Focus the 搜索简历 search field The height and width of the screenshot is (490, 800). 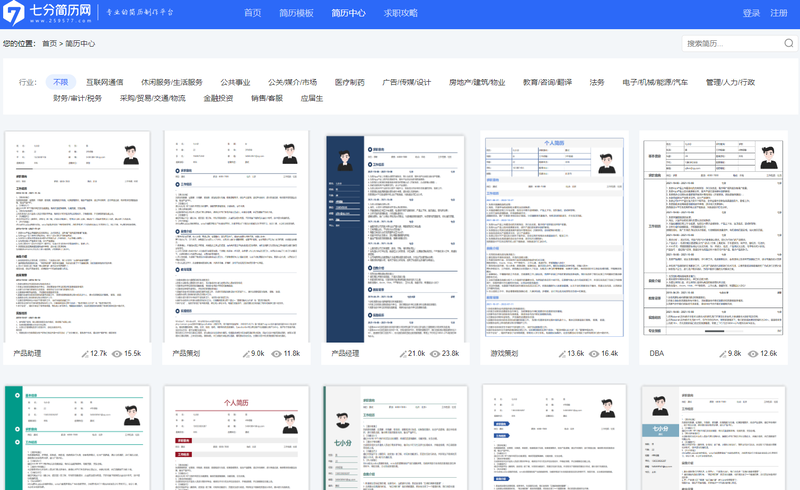click(x=732, y=43)
